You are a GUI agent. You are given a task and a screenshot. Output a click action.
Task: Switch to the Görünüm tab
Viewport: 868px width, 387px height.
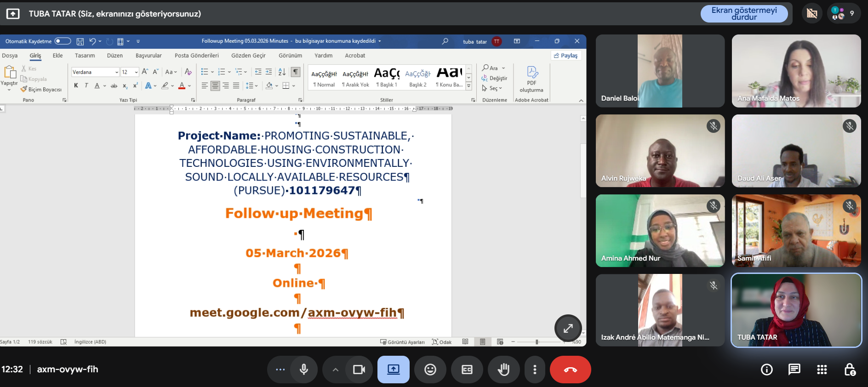click(x=291, y=56)
